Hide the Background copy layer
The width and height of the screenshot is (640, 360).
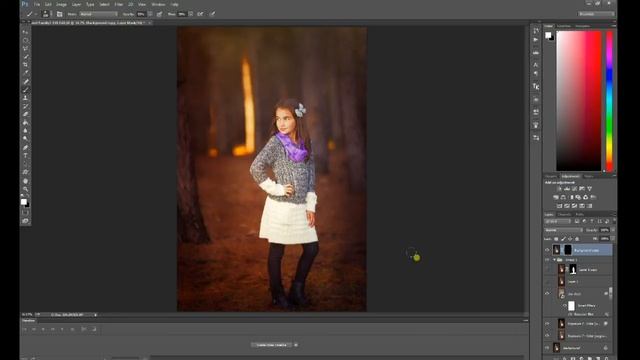[547, 250]
